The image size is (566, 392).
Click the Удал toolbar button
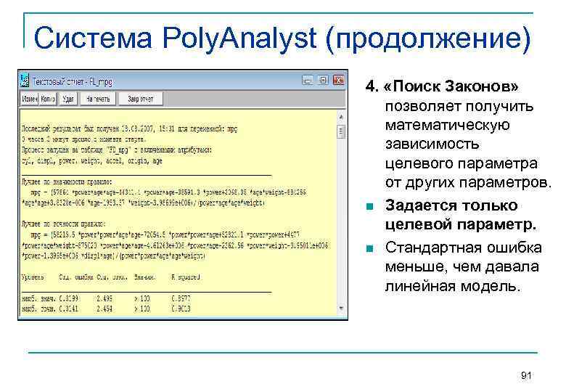68,99
